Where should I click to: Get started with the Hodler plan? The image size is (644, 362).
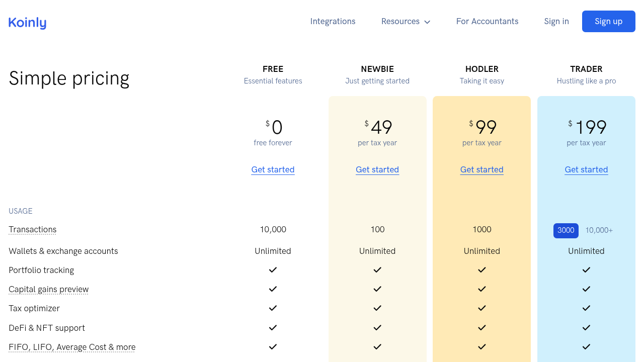coord(482,169)
